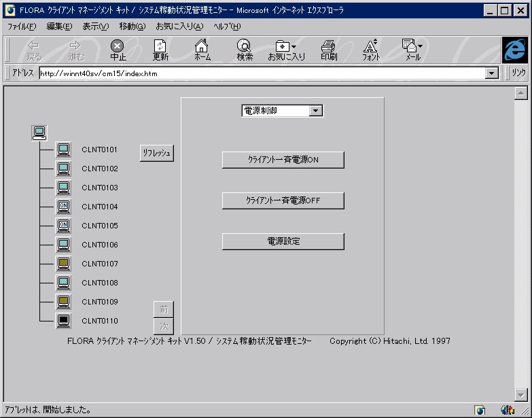Image resolution: width=532 pixels, height=418 pixels.
Task: Click the vertical scrollbar down arrow
Action: (521, 395)
